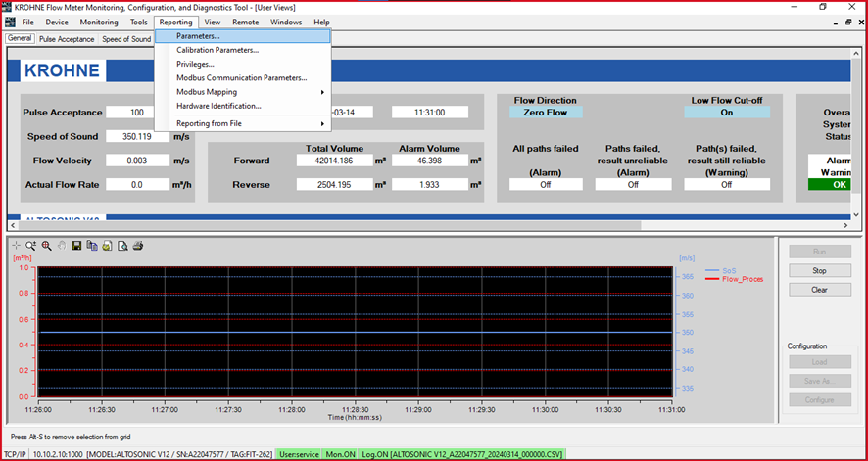Switch to the Pulse Acceptance tab
Viewport: 868px width, 461px height.
(67, 39)
